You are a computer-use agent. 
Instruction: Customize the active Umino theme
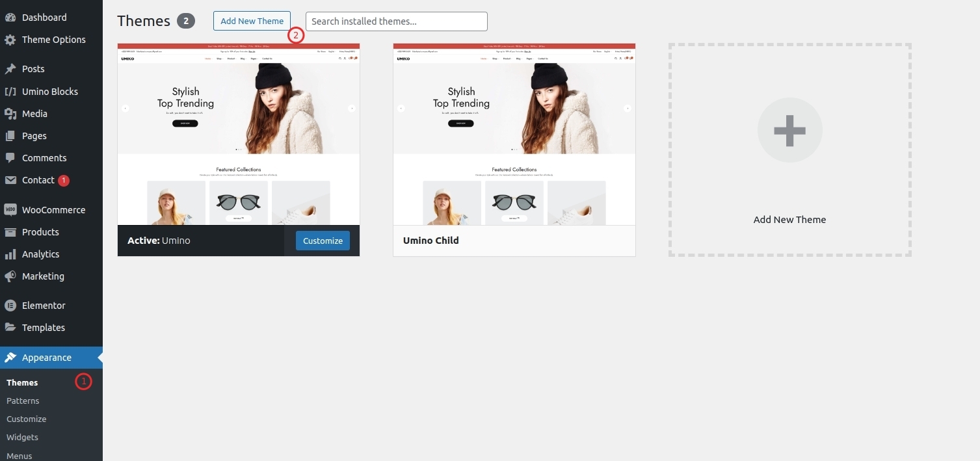click(x=323, y=240)
